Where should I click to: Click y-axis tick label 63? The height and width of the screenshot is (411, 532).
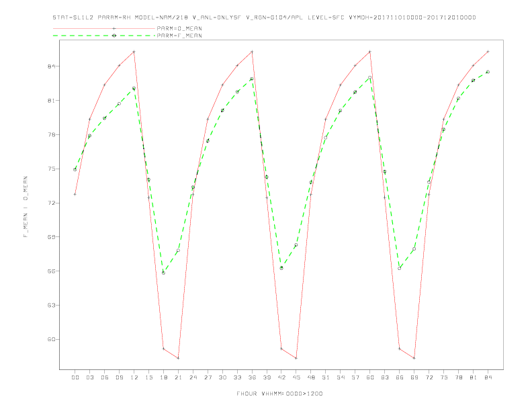tap(51, 305)
